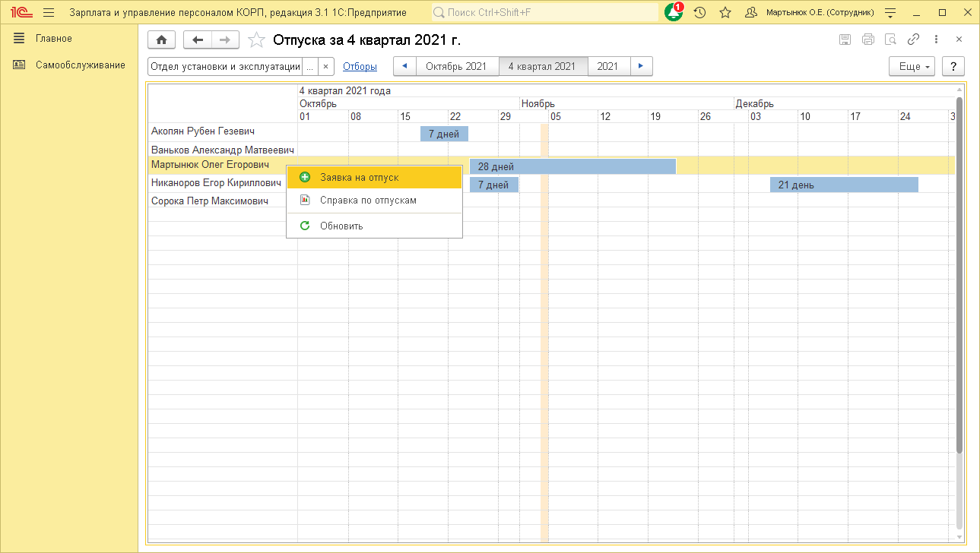Click the 4 квартал 2021 года header
The image size is (980, 553).
coord(345,91)
